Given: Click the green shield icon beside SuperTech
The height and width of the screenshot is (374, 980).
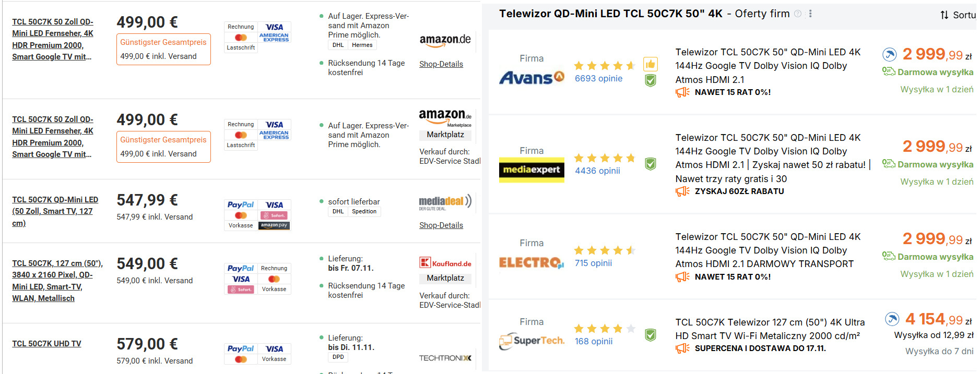Looking at the screenshot, I should 650,335.
